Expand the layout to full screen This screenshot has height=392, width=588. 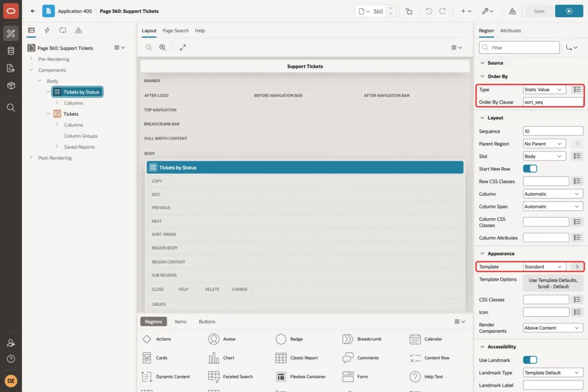point(183,47)
